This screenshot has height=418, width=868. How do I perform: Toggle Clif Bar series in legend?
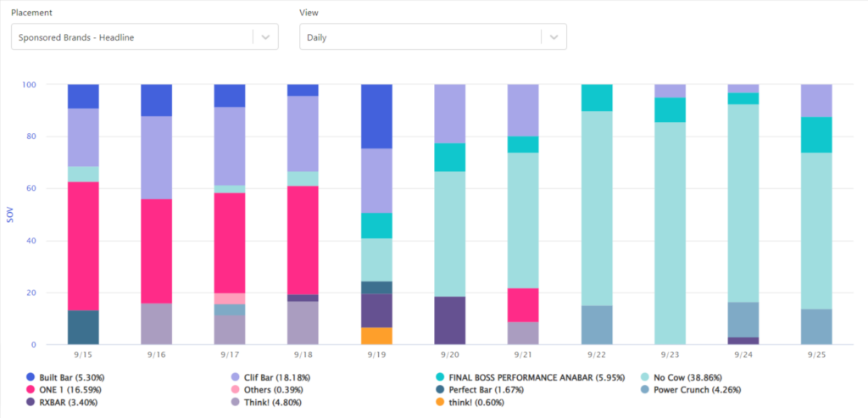(x=272, y=377)
